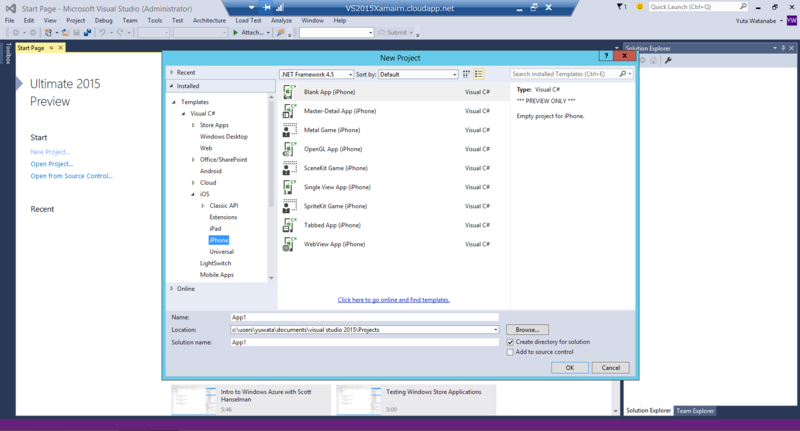
Task: Click the Undo toolbar icon
Action: click(103, 33)
